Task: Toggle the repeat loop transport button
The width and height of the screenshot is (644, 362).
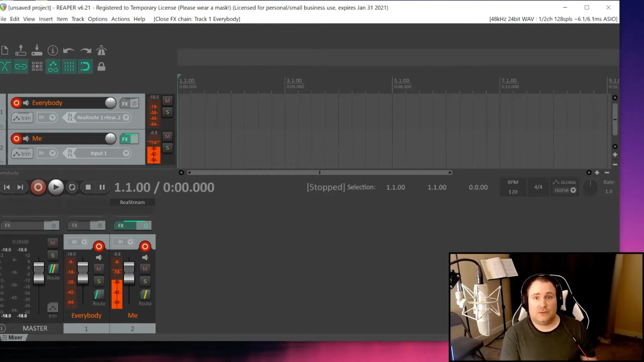Action: pos(72,187)
